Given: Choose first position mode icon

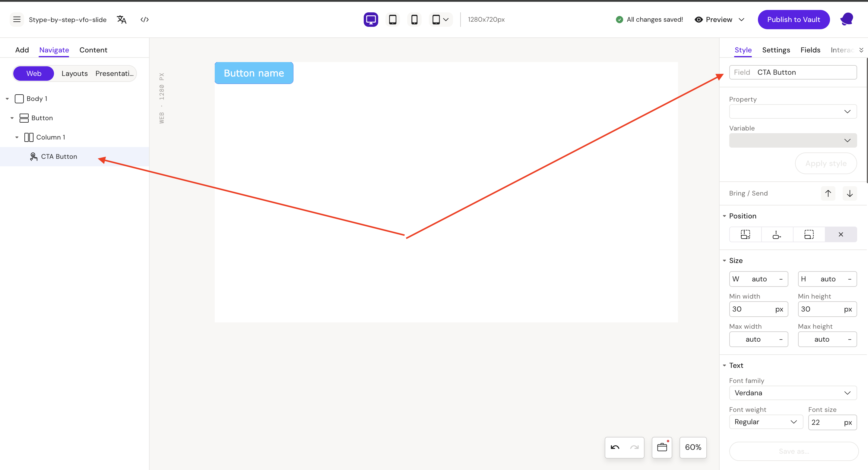Looking at the screenshot, I should click(745, 234).
